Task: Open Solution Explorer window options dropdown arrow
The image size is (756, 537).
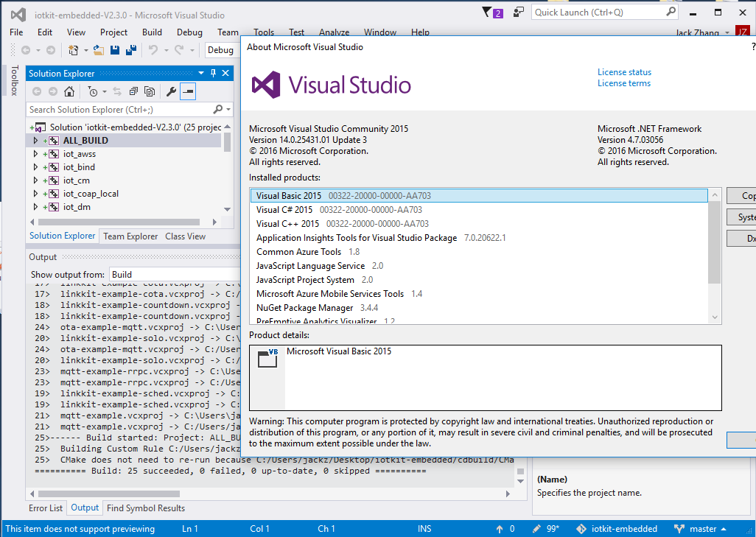Action: tap(201, 73)
